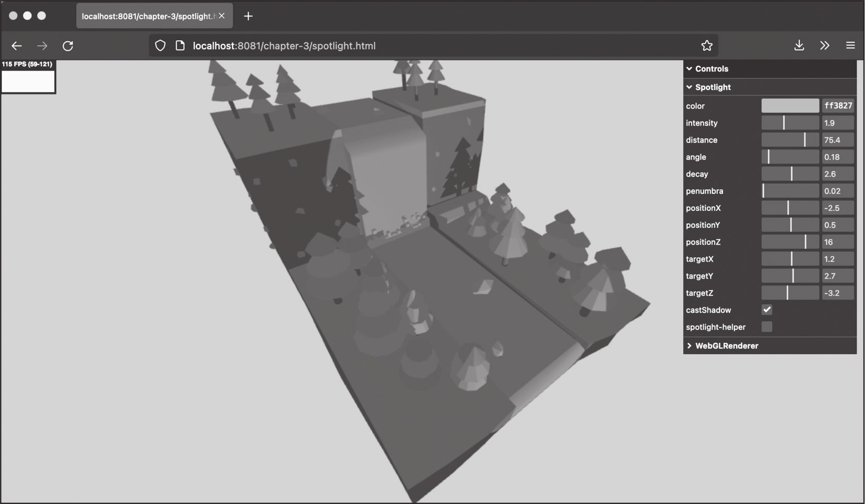Screen dimensions: 865x504
Task: Collapse the Spotlight folder
Action: point(713,87)
